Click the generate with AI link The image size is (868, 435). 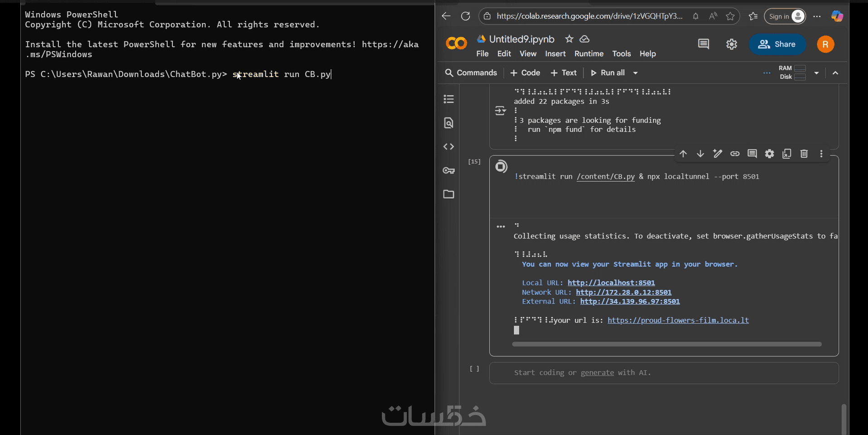(597, 372)
